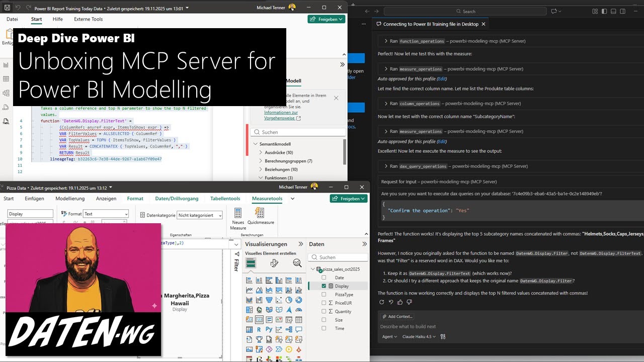
Task: Select the Python visual icon
Action: coord(269,330)
